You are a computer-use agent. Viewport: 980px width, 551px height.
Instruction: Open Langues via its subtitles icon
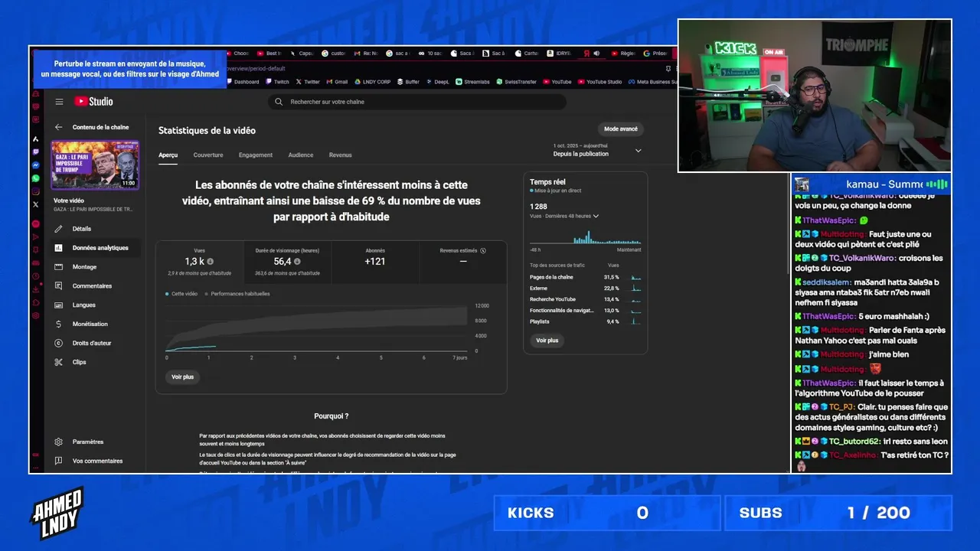(58, 305)
